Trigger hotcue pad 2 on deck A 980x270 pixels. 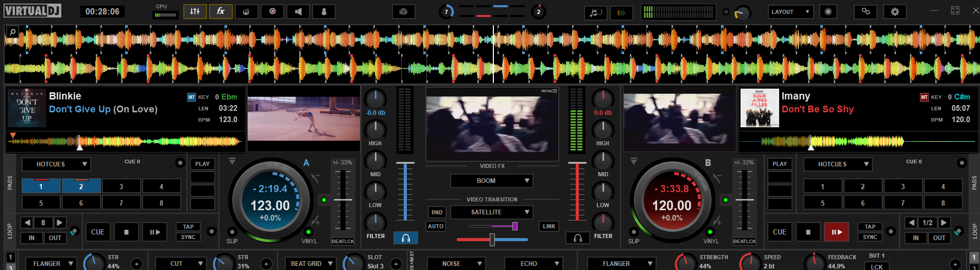pyautogui.click(x=81, y=186)
